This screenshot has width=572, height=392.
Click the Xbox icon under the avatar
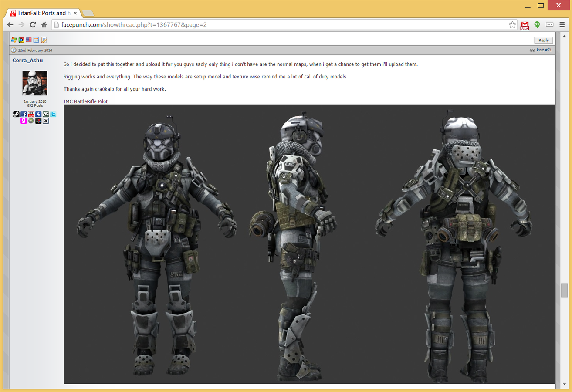31,121
